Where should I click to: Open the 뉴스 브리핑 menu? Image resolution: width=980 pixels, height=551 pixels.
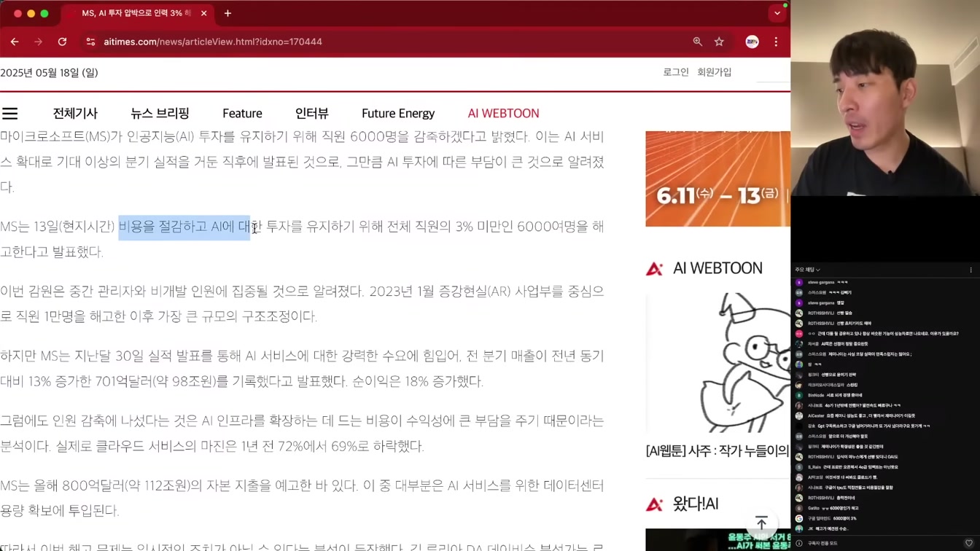pyautogui.click(x=160, y=113)
